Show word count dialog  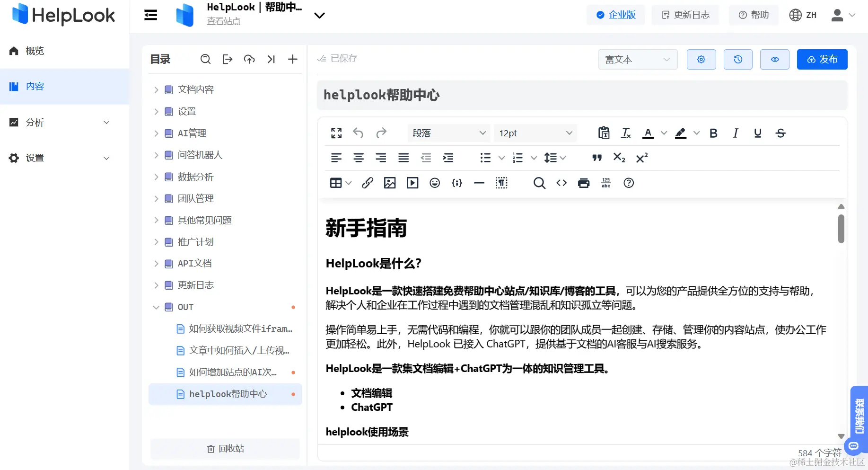click(606, 183)
